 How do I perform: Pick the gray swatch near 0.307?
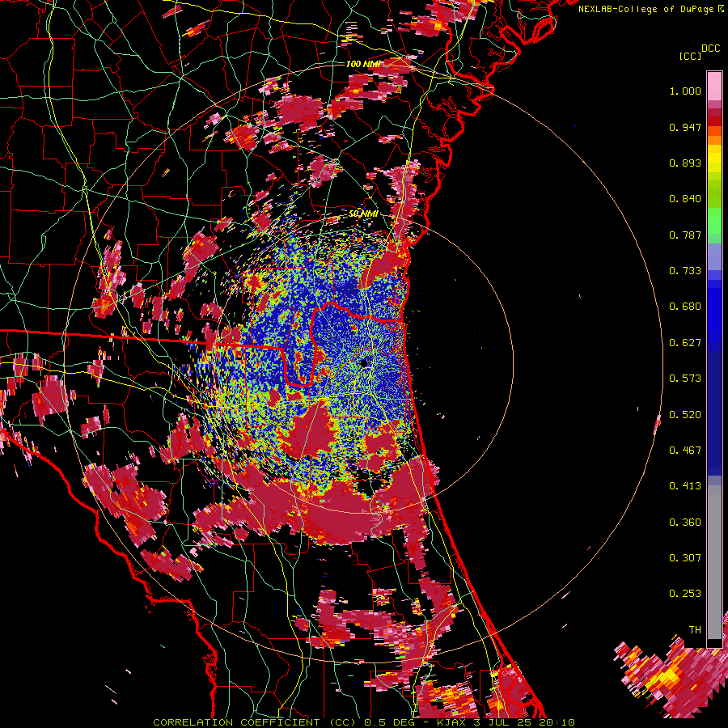[x=714, y=562]
